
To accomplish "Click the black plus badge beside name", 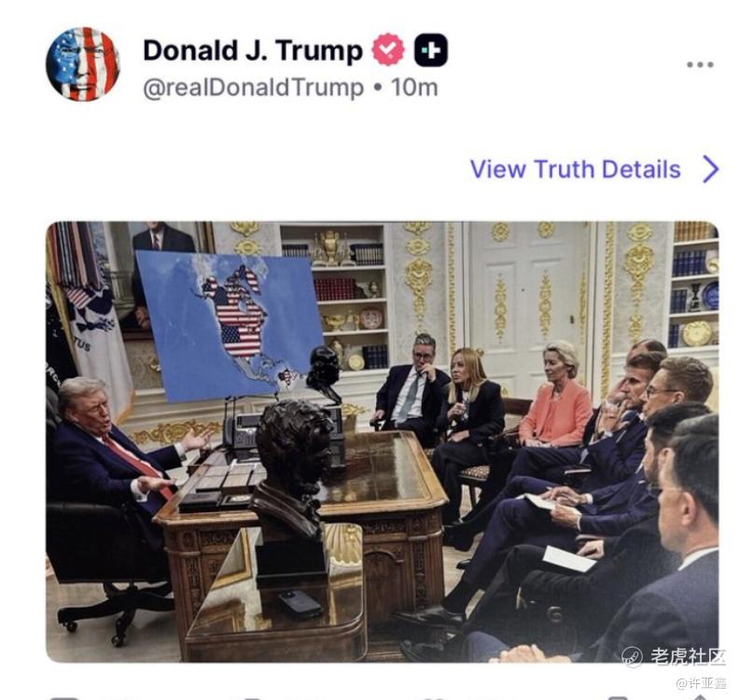I will click(x=431, y=49).
